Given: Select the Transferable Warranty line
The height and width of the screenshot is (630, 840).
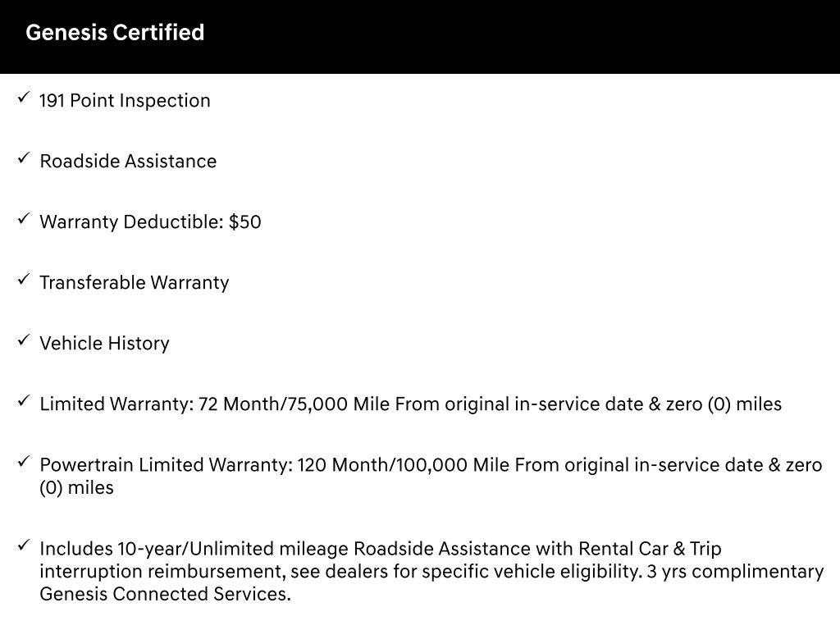Looking at the screenshot, I should tap(135, 283).
